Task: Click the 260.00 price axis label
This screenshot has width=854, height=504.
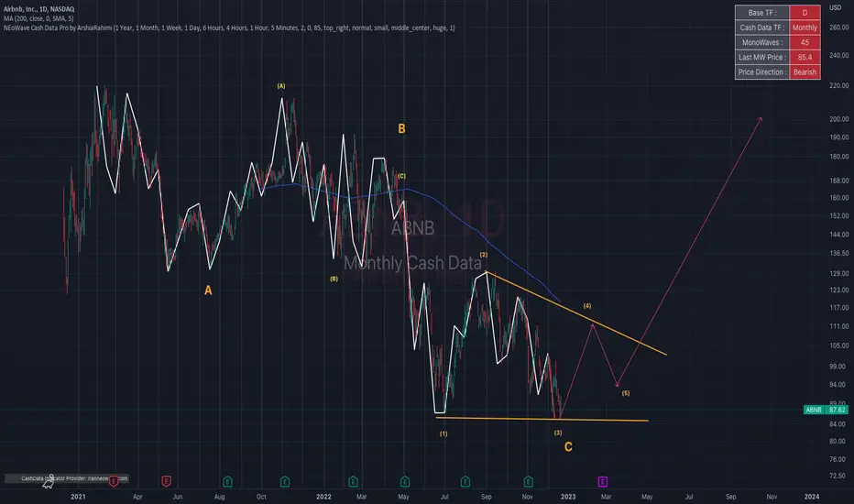Action: tap(838, 27)
